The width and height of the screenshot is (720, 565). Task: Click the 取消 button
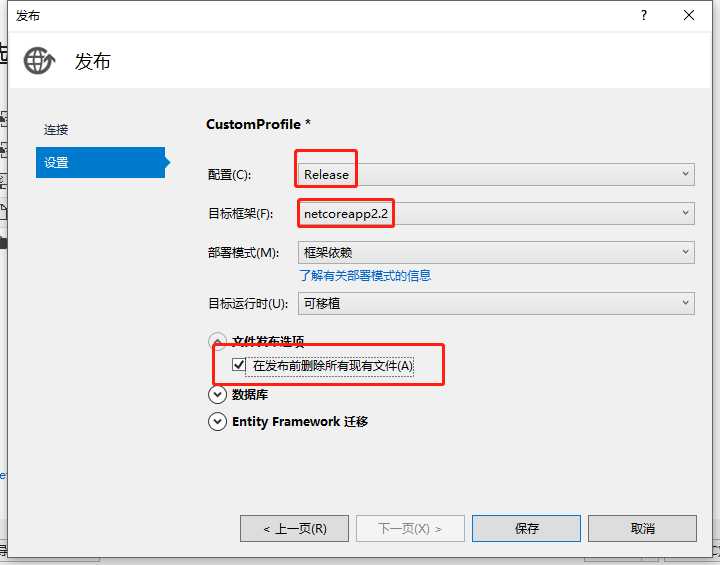pyautogui.click(x=642, y=528)
